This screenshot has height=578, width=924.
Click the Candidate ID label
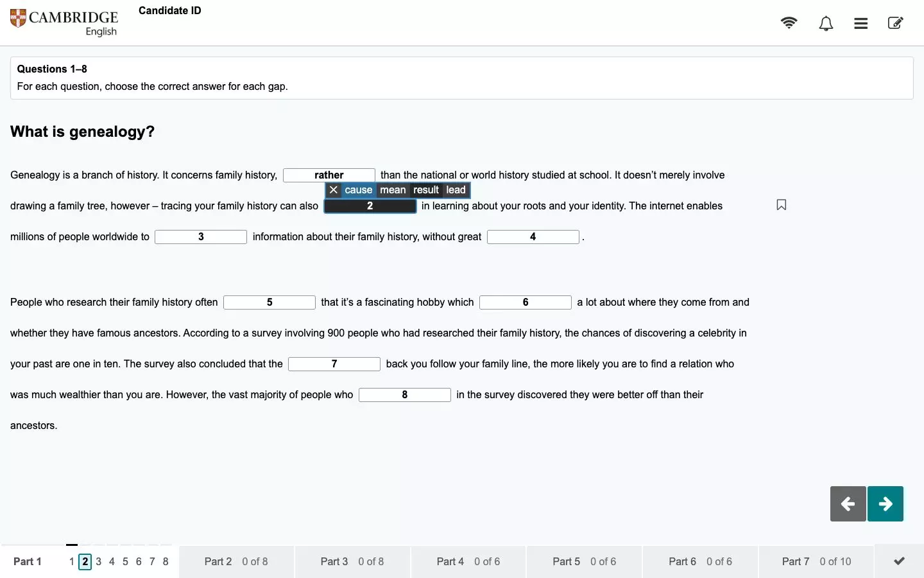coord(170,10)
